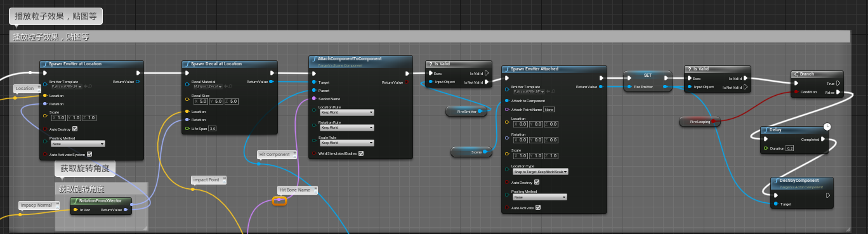
Task: Open Scale Rule dropdown
Action: 346,143
